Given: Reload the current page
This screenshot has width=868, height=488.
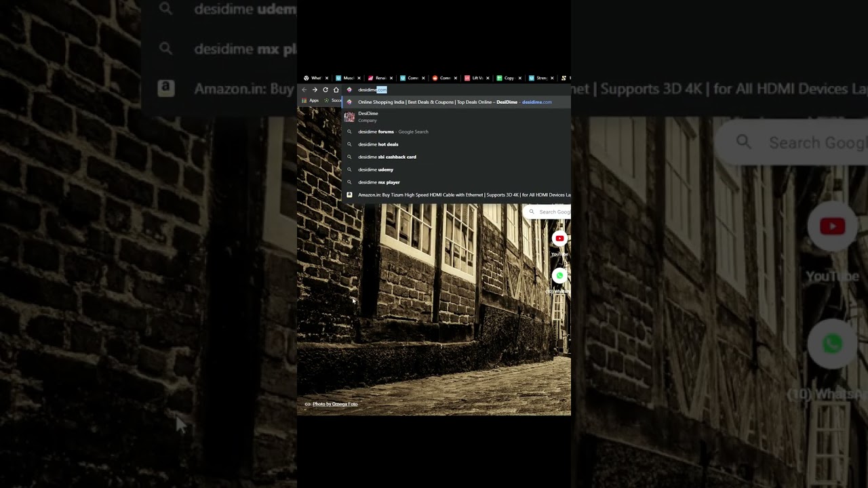Looking at the screenshot, I should coord(325,89).
